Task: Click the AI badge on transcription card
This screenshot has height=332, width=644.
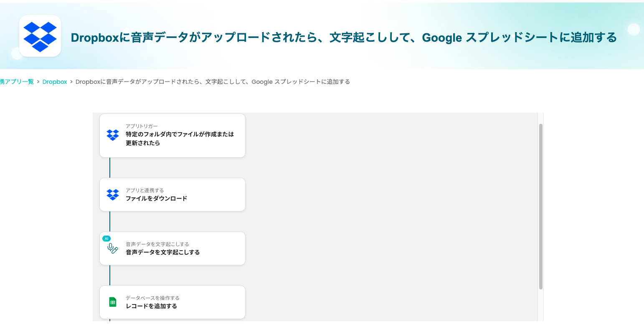Action: pos(106,239)
